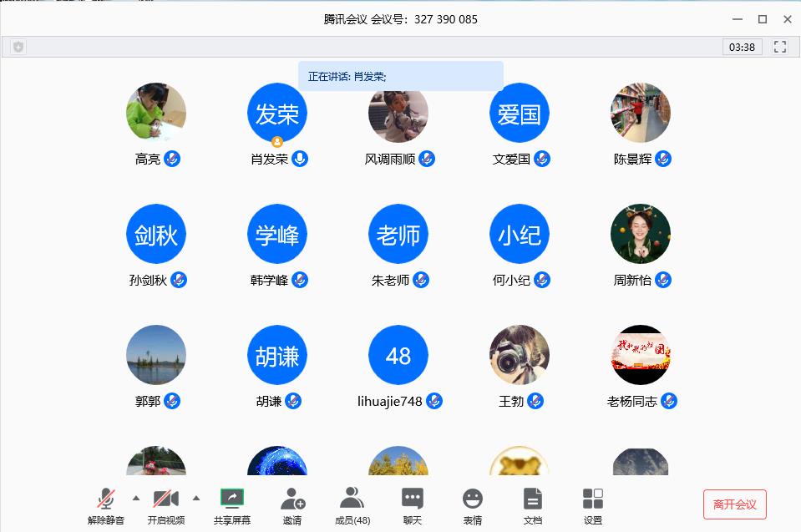
Task: Open the Chat (聊天) panel
Action: tap(413, 499)
